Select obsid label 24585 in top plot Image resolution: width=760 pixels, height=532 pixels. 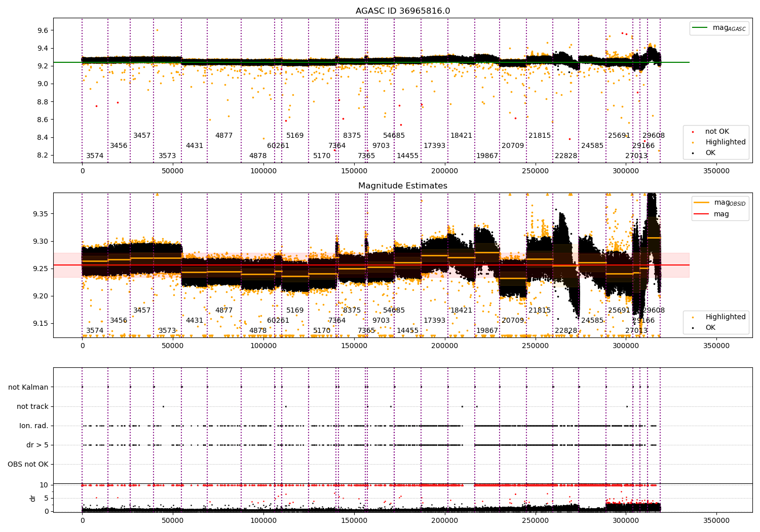(x=592, y=146)
